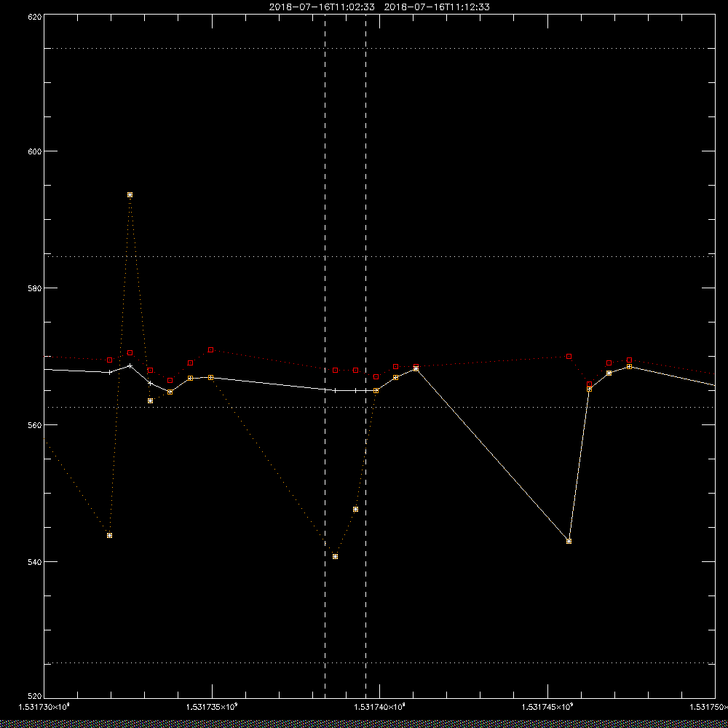This screenshot has height=728, width=728.
Task: Click the 1.531735×10⁹ x-axis label
Action: click(212, 707)
